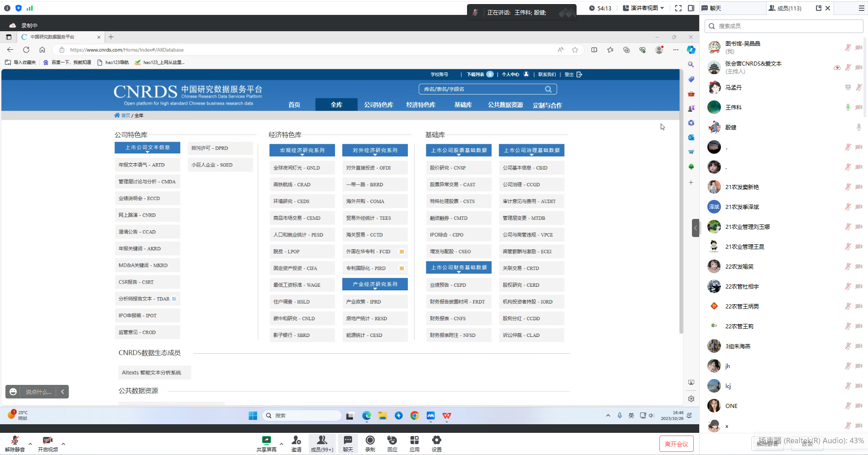Viewport: 868px width, 455px height.
Task: Open split screen icon in browser toolbar
Action: 594,50
